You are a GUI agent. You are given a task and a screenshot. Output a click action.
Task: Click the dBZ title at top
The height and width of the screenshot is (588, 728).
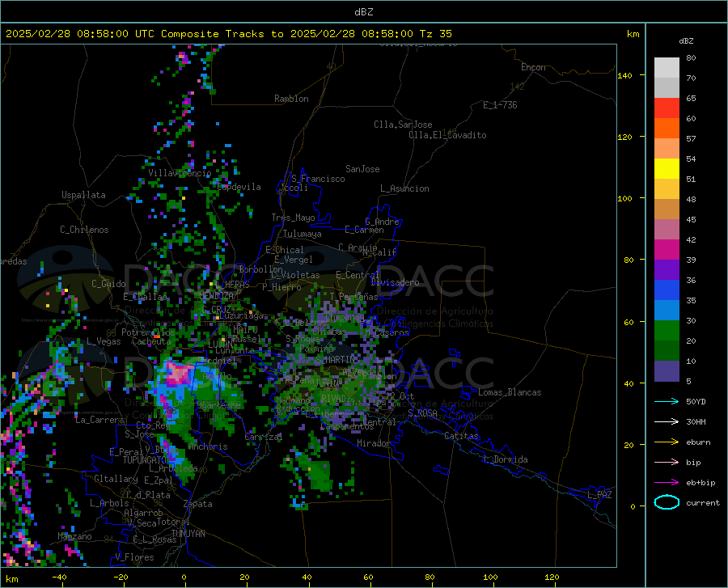tap(363, 12)
